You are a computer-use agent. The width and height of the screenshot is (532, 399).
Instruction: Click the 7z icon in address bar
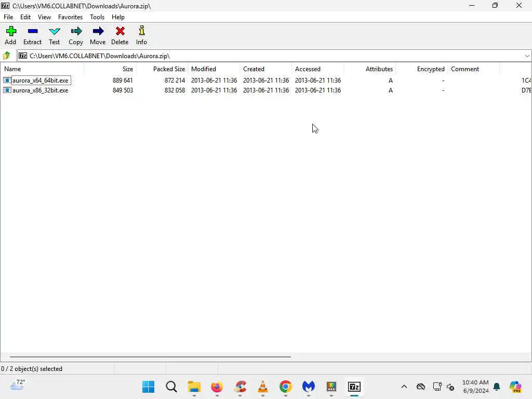tap(23, 56)
